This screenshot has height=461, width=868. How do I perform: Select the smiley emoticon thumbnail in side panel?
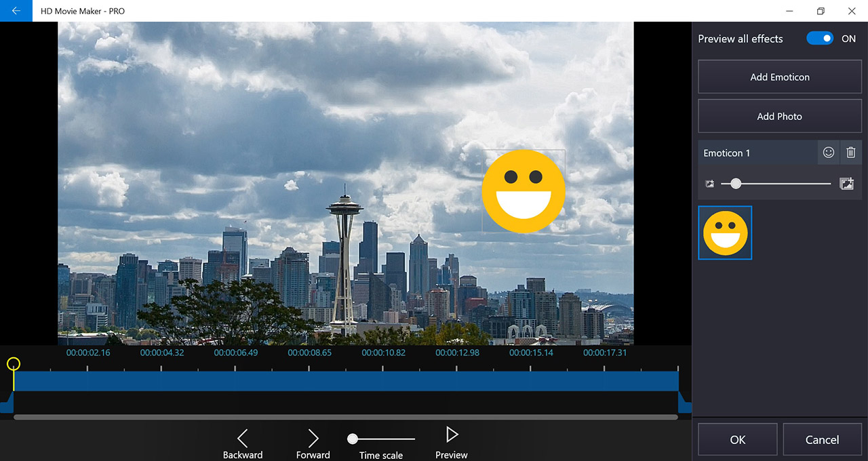tap(725, 233)
